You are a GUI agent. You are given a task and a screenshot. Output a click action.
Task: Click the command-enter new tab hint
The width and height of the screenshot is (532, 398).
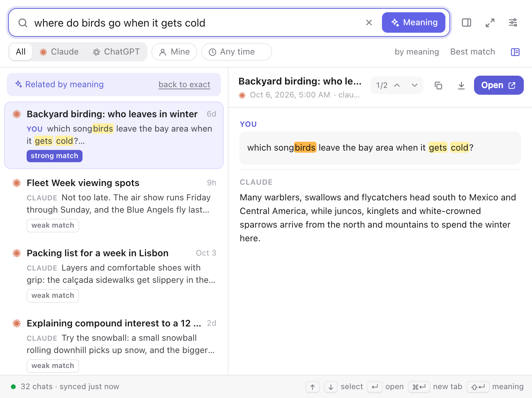(x=419, y=387)
